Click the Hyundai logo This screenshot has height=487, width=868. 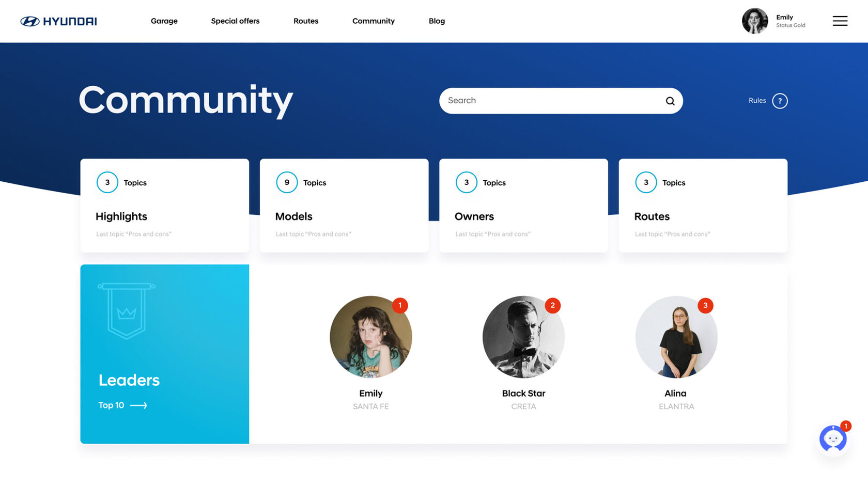pos(58,21)
